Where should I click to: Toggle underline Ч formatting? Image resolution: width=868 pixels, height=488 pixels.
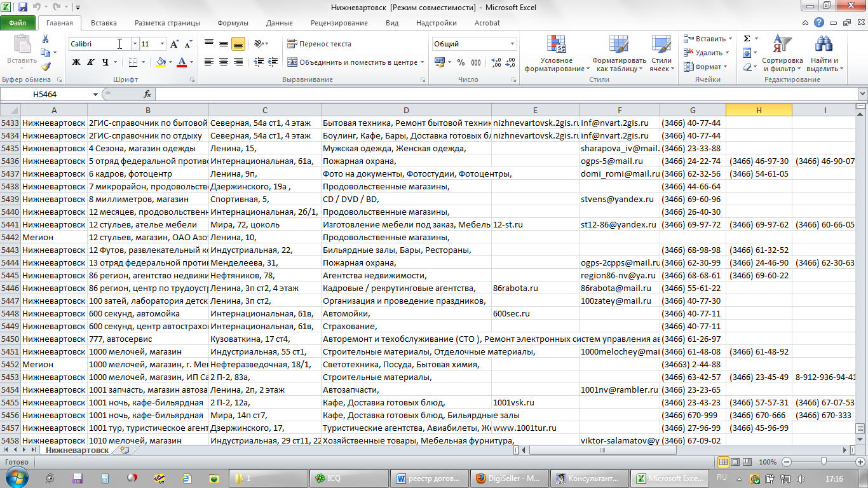pos(105,62)
